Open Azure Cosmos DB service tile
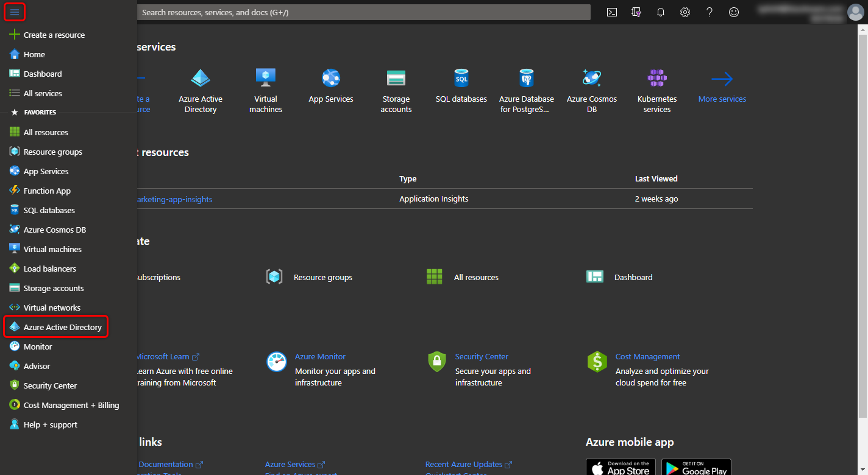The height and width of the screenshot is (475, 868). click(x=592, y=90)
